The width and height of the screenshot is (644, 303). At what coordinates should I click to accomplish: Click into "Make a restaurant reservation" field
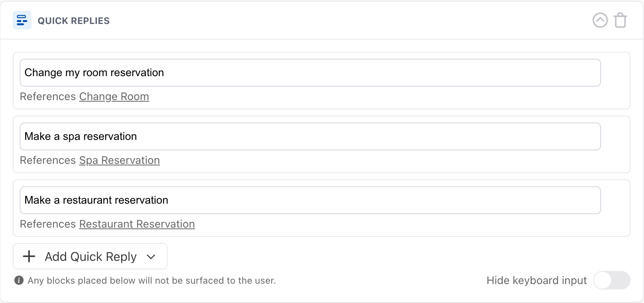pyautogui.click(x=310, y=200)
